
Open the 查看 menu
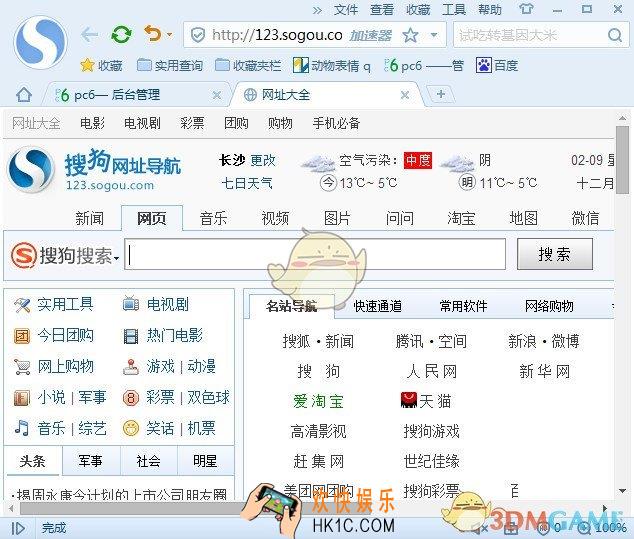(x=382, y=10)
